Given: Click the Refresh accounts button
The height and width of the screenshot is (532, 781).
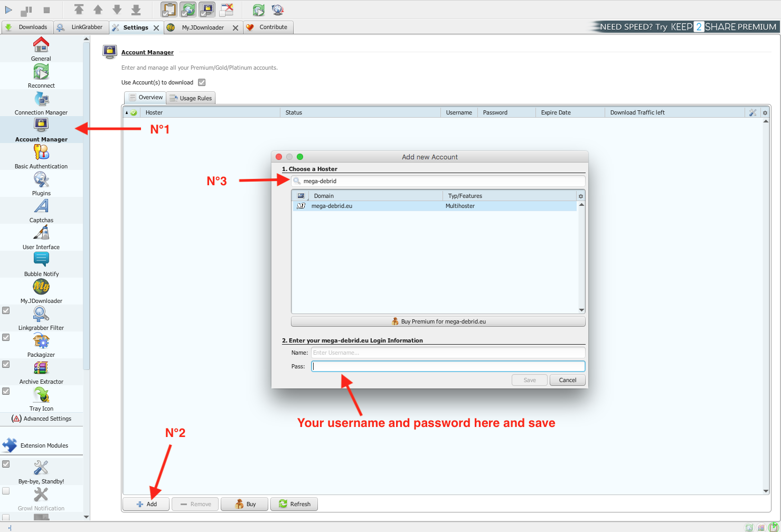Looking at the screenshot, I should pos(294,504).
